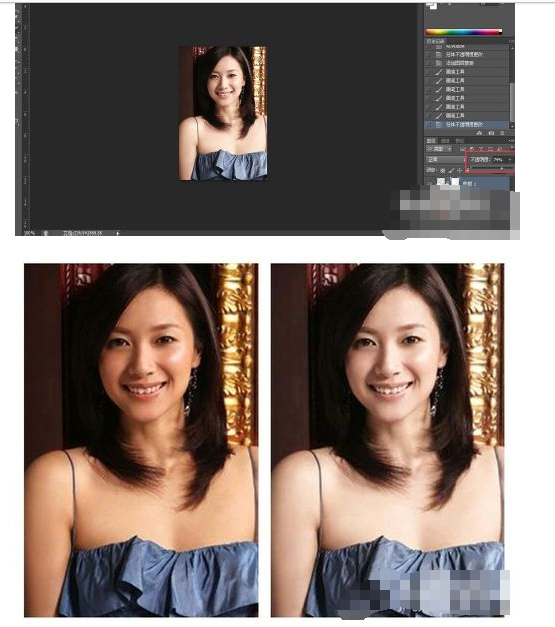This screenshot has width=555, height=627.
Task: Open the 正常 blend mode dropdown
Action: [446, 160]
